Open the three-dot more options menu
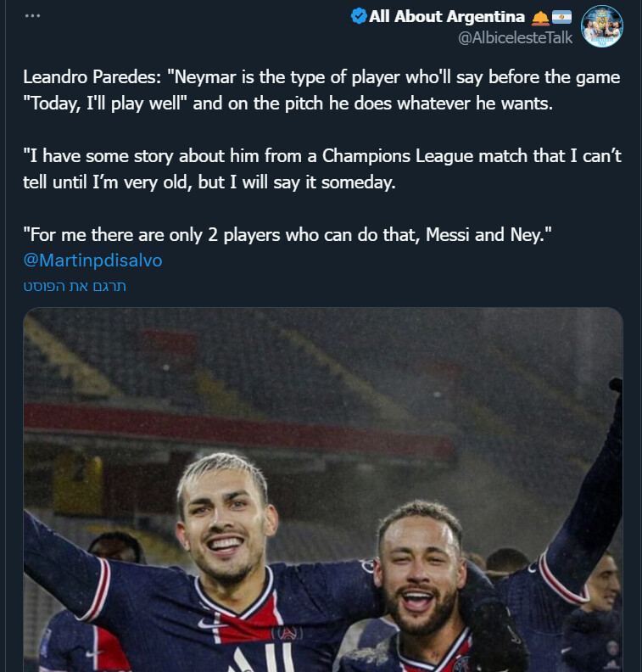 click(32, 16)
